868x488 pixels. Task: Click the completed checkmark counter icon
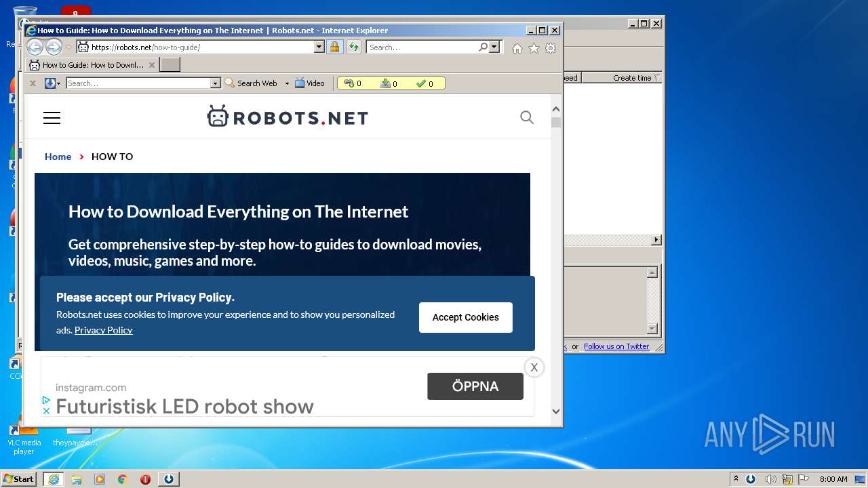click(x=421, y=83)
